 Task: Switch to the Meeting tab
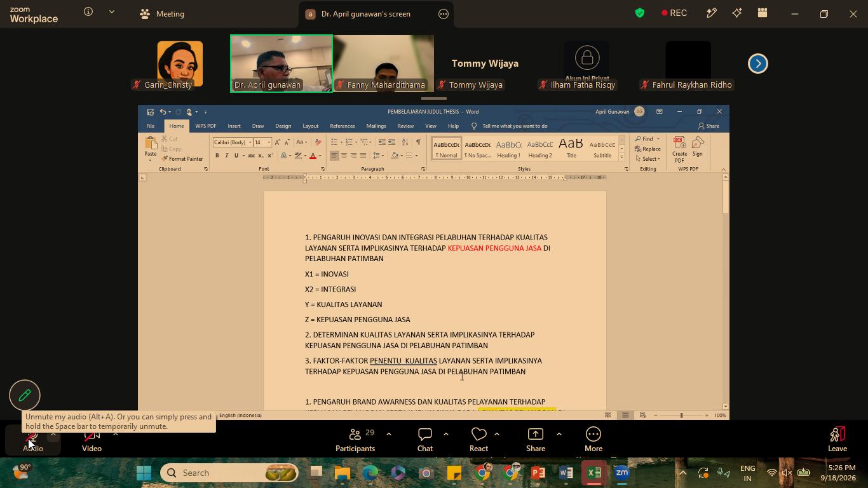(161, 13)
